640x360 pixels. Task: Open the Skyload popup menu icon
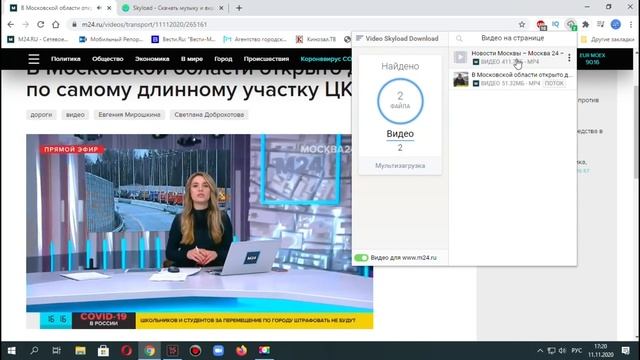pyautogui.click(x=359, y=38)
